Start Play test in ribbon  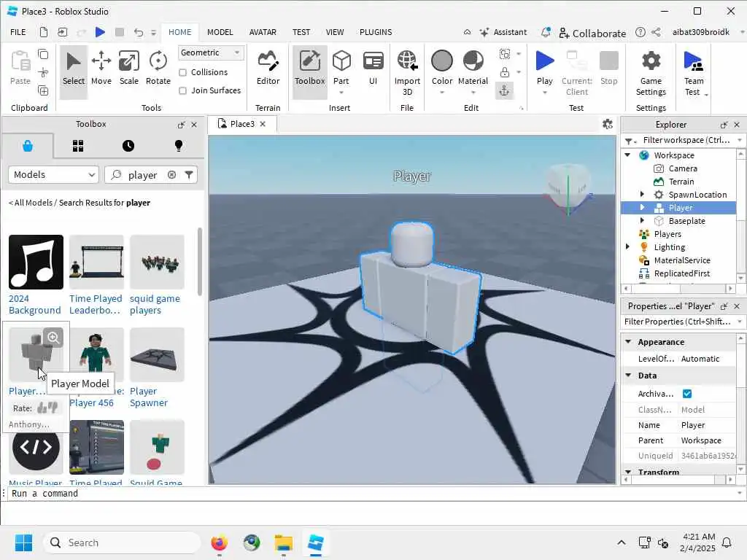pos(544,68)
